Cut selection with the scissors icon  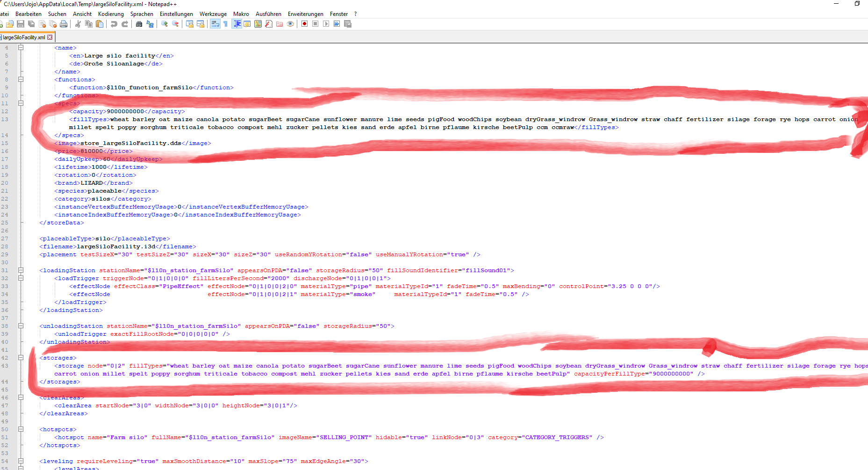click(x=78, y=24)
